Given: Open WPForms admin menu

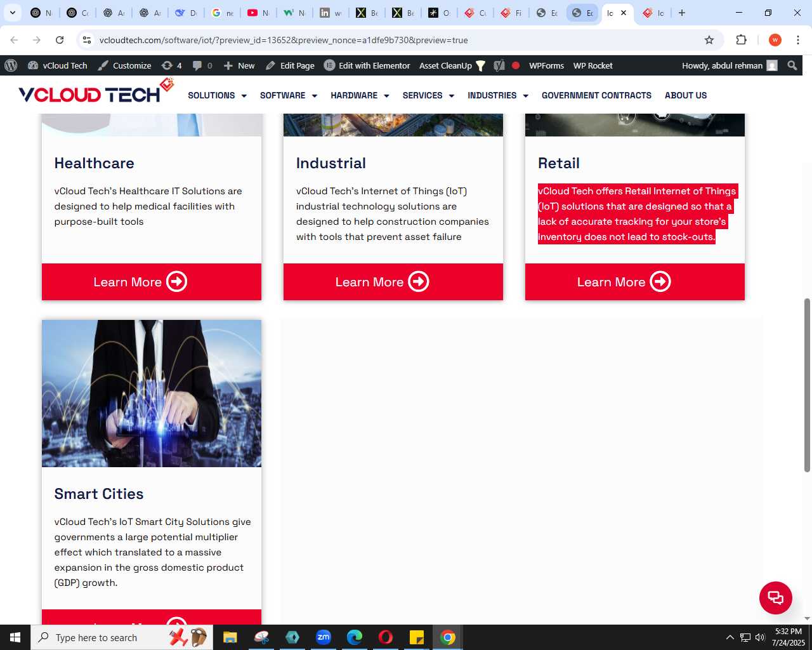Looking at the screenshot, I should (x=546, y=65).
